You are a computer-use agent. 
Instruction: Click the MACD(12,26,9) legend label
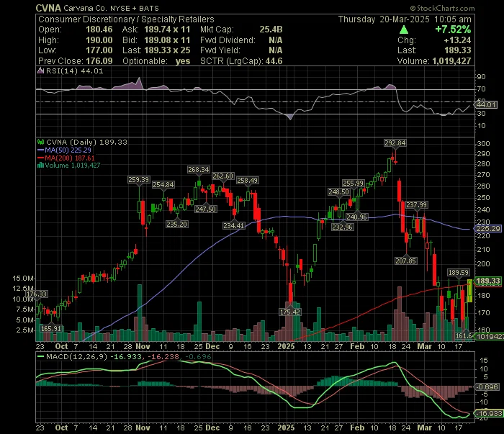76,356
